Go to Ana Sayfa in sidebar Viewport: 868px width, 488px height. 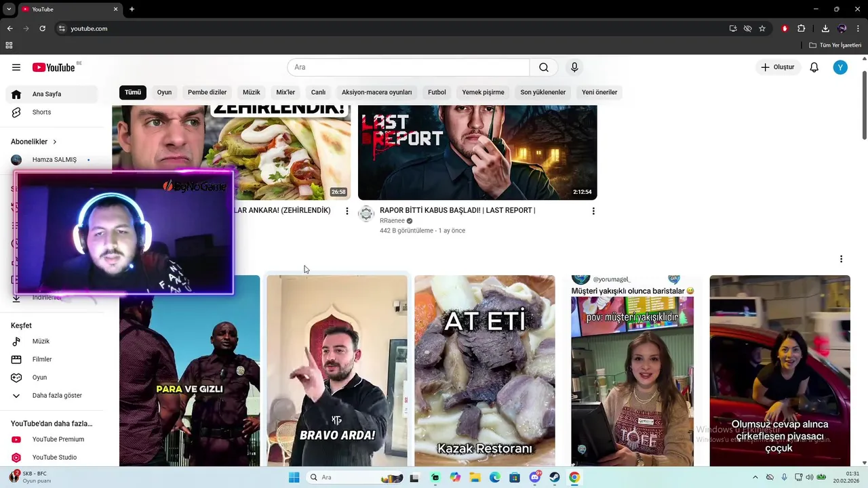coord(52,94)
